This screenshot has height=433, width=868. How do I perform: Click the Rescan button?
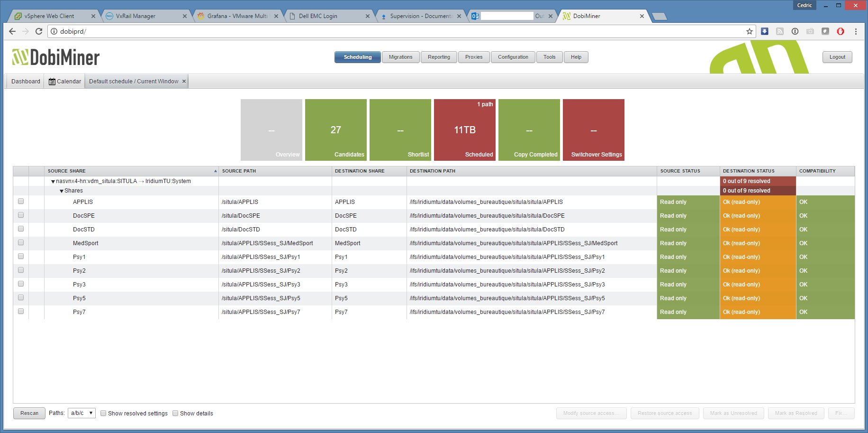29,413
